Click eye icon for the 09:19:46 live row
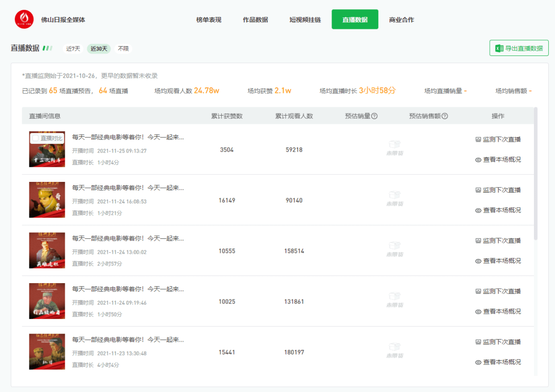 click(x=478, y=312)
